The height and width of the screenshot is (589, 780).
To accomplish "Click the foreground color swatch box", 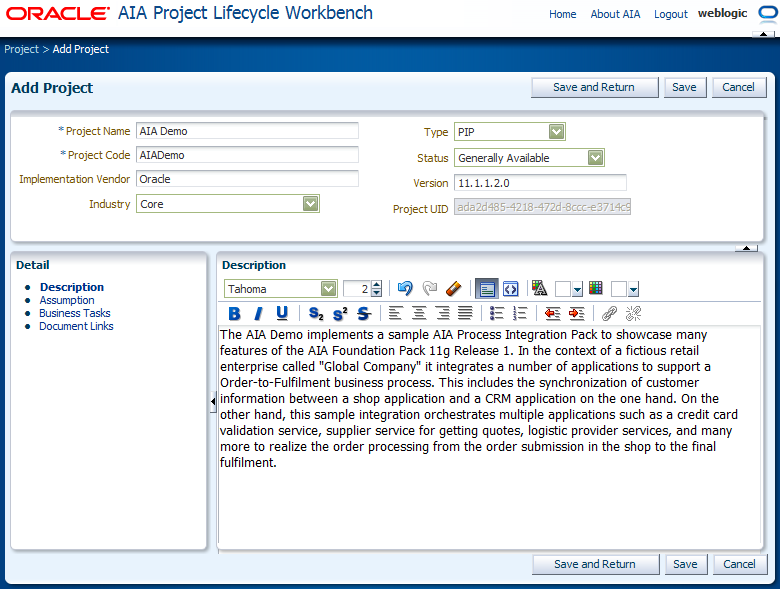I will (x=563, y=289).
